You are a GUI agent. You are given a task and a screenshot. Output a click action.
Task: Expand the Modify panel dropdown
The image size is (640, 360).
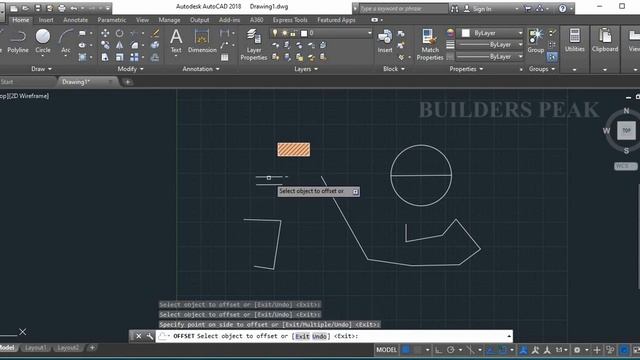(x=130, y=69)
